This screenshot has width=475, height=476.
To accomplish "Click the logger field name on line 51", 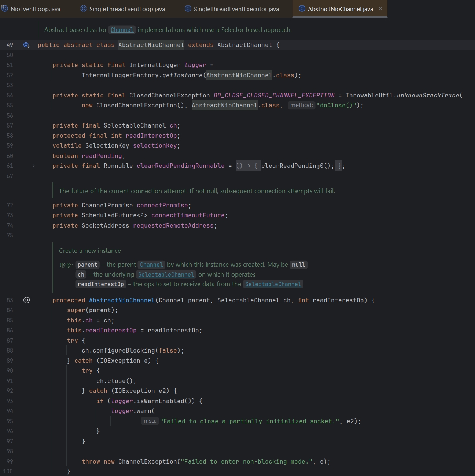I will click(x=195, y=65).
